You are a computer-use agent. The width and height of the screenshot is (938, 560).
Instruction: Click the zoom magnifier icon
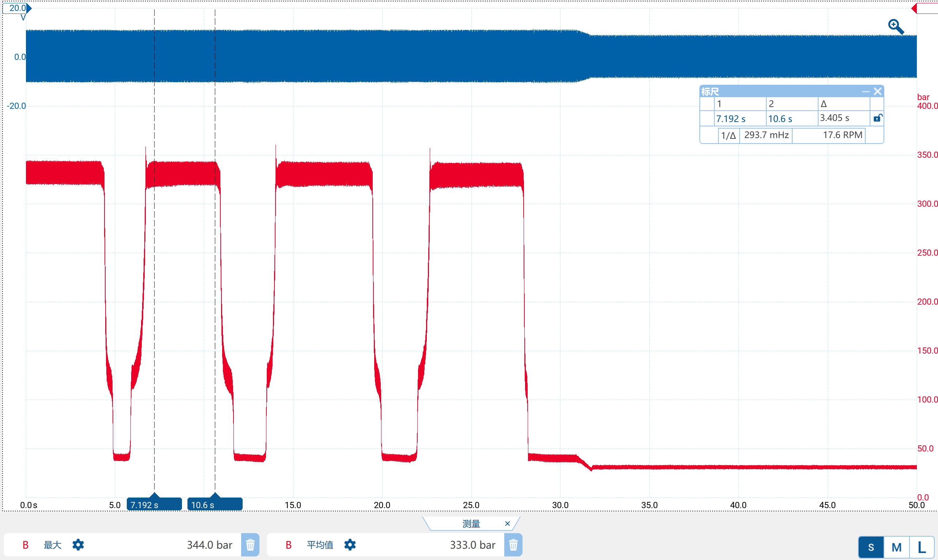coord(896,27)
